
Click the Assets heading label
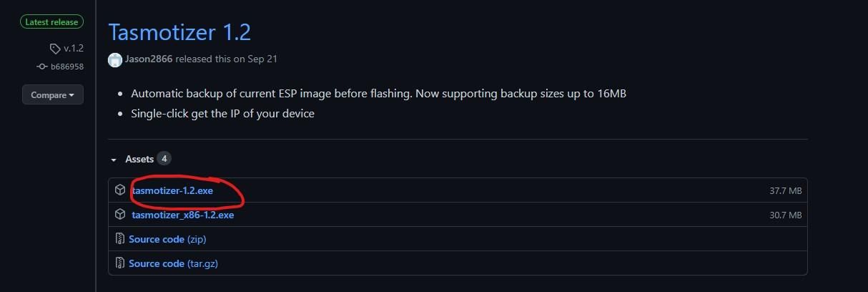tap(139, 159)
